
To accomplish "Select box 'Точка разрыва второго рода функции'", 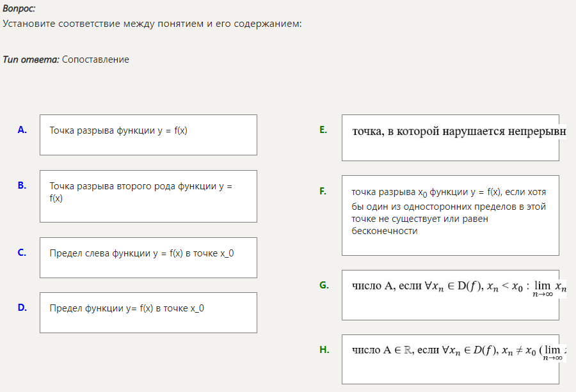I will [148, 196].
